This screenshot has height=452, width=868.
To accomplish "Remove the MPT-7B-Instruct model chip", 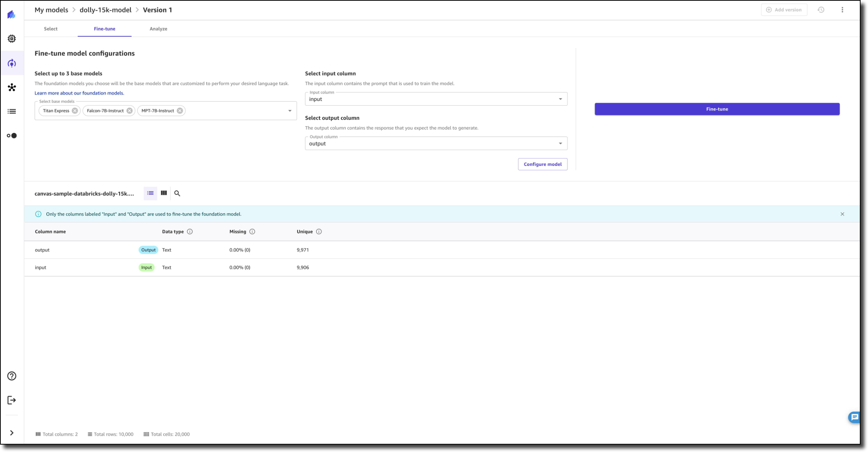I will (180, 111).
